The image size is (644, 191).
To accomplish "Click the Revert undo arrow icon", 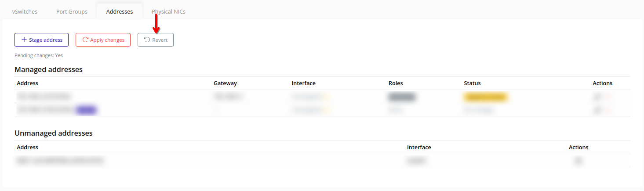I will pyautogui.click(x=147, y=40).
